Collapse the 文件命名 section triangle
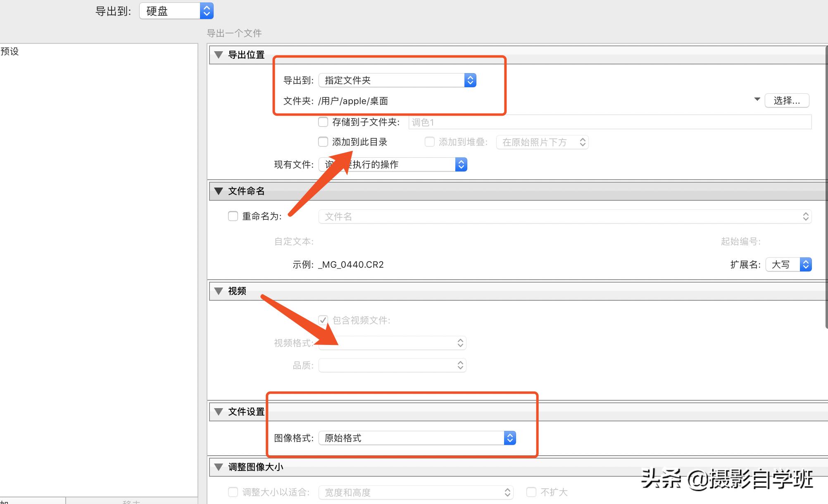 219,191
